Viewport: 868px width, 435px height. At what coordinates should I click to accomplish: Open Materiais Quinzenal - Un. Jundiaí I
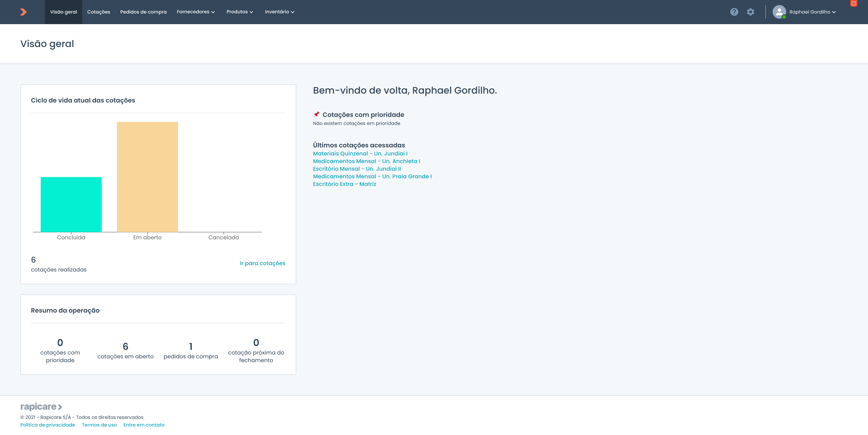(x=360, y=154)
